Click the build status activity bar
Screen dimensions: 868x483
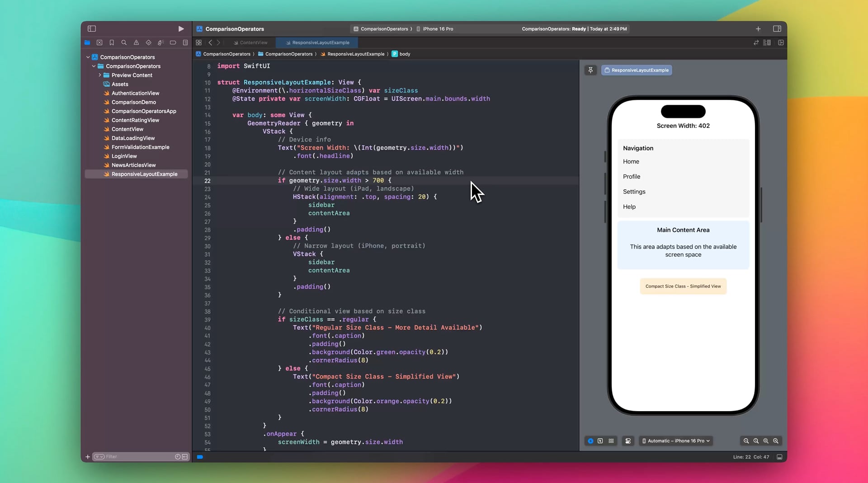click(x=574, y=29)
